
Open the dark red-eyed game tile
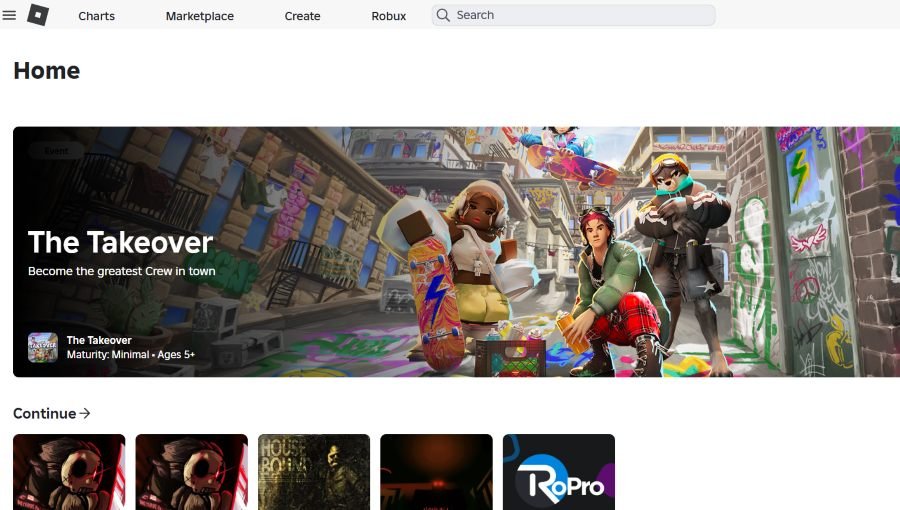436,472
